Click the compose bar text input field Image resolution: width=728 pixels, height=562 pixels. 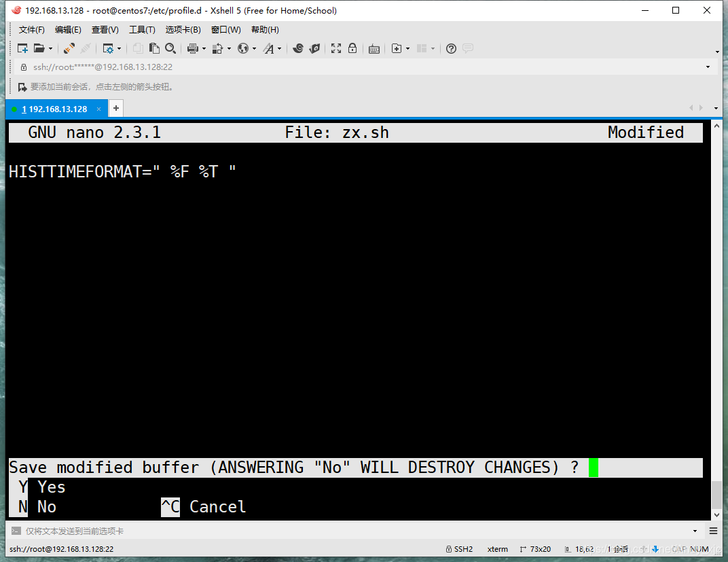pyautogui.click(x=357, y=531)
